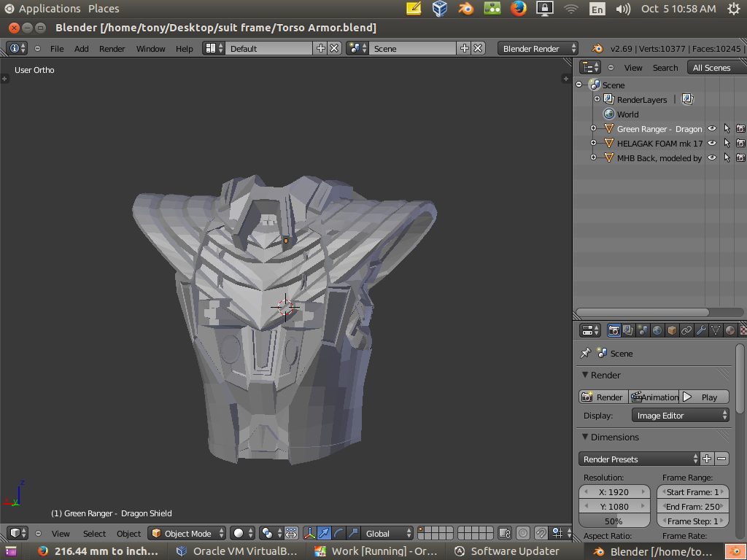Open the Render menu in info header
The height and width of the screenshot is (560, 747).
point(112,49)
